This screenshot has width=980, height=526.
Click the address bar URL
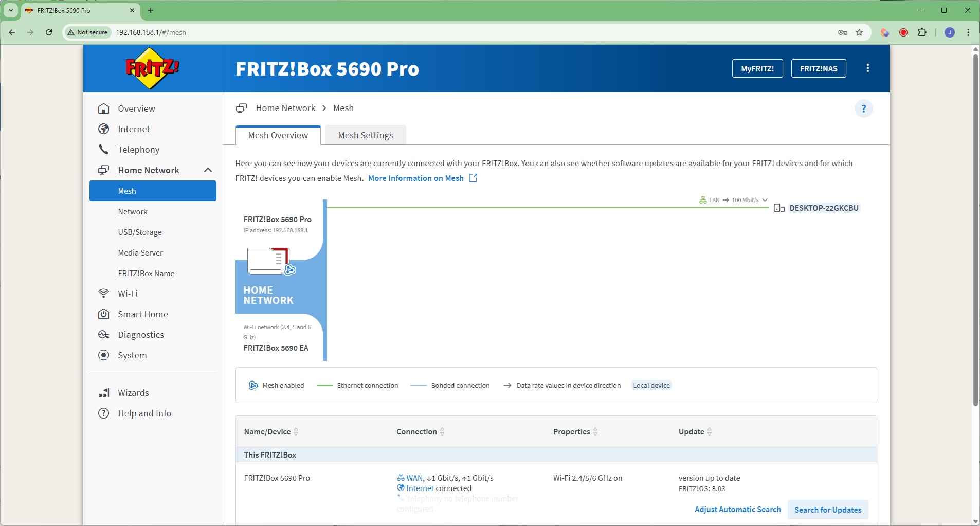pyautogui.click(x=151, y=32)
